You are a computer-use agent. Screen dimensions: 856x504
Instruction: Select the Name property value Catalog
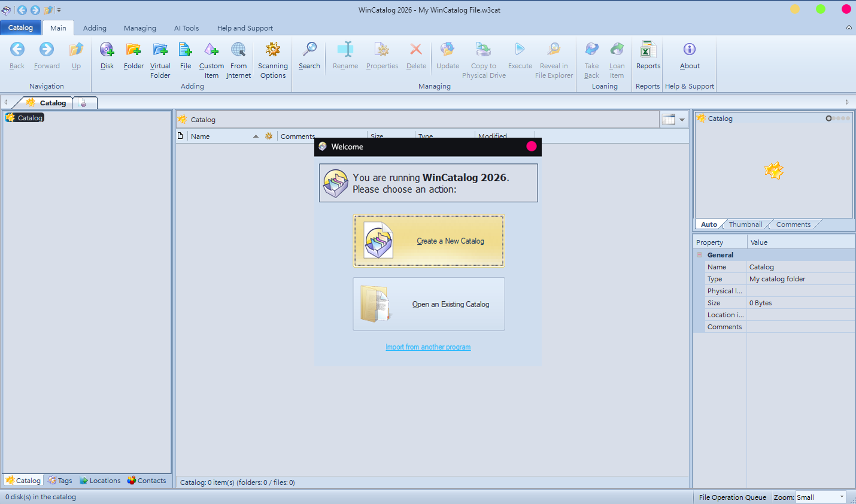800,267
